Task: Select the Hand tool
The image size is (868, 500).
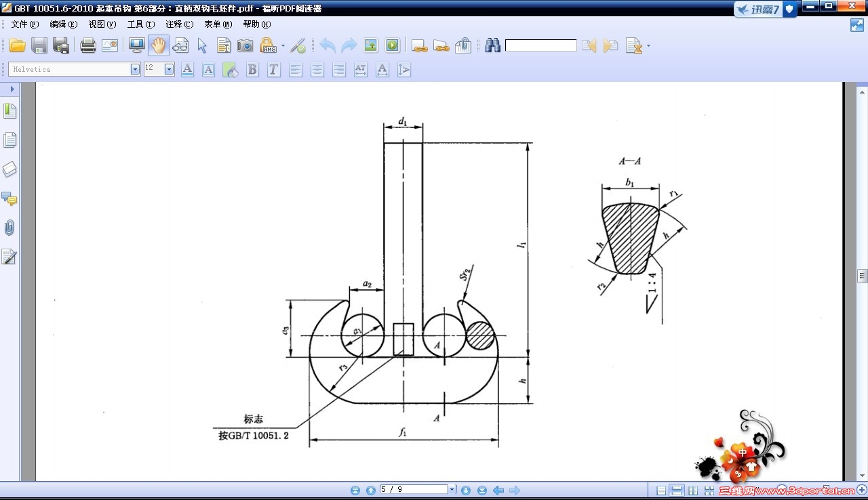Action: 159,45
